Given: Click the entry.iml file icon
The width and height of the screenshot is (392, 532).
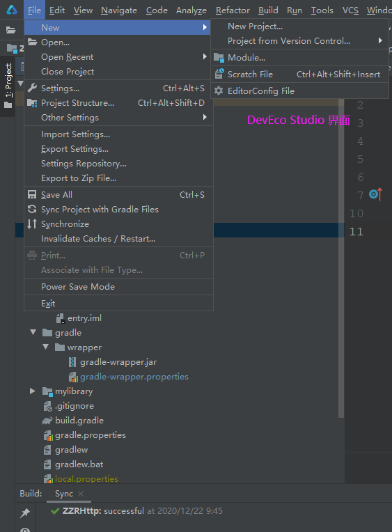Looking at the screenshot, I should coord(61,318).
